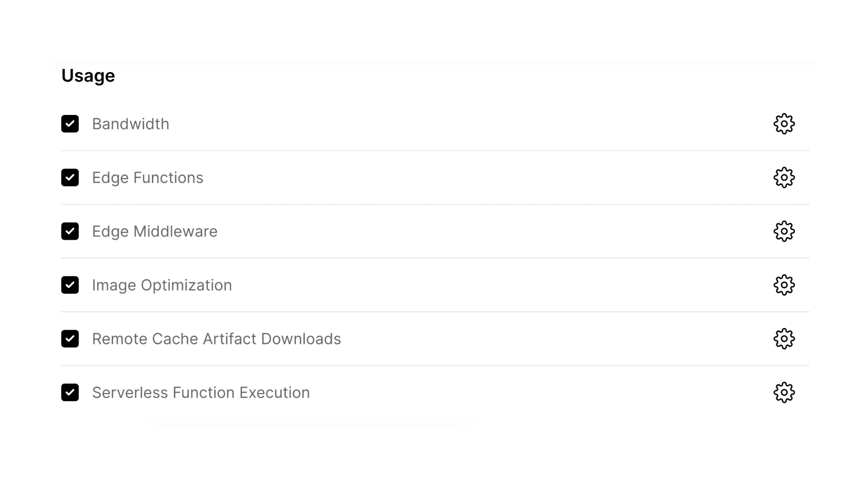868x488 pixels.
Task: Click the Edge Middleware text label
Action: pyautogui.click(x=155, y=231)
